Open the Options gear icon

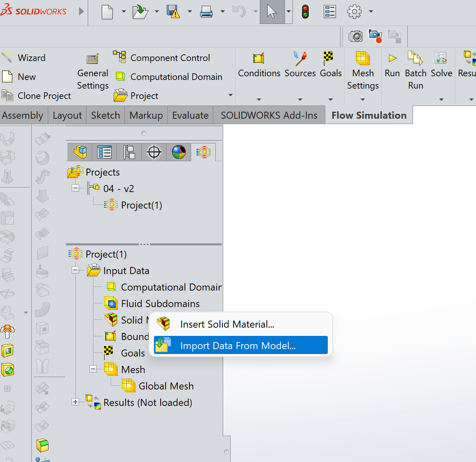pos(354,12)
